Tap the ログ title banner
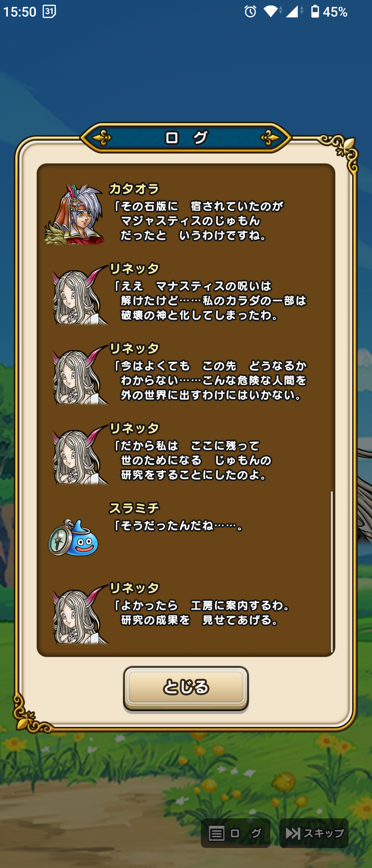 point(186,138)
